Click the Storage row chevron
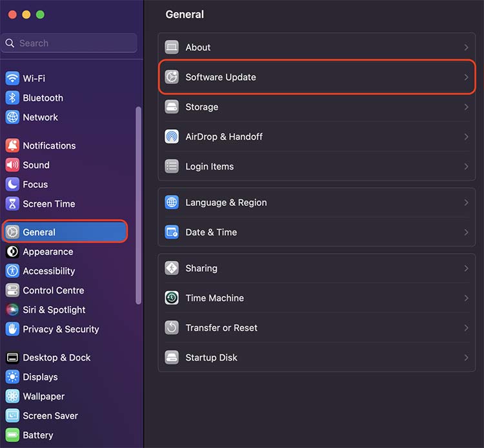Viewport: 484px width, 448px height. 466,107
